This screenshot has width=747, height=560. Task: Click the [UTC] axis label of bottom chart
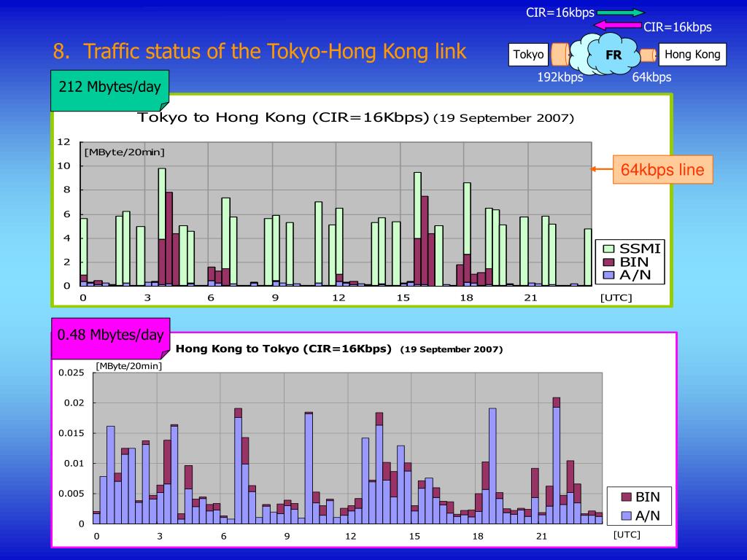(627, 534)
